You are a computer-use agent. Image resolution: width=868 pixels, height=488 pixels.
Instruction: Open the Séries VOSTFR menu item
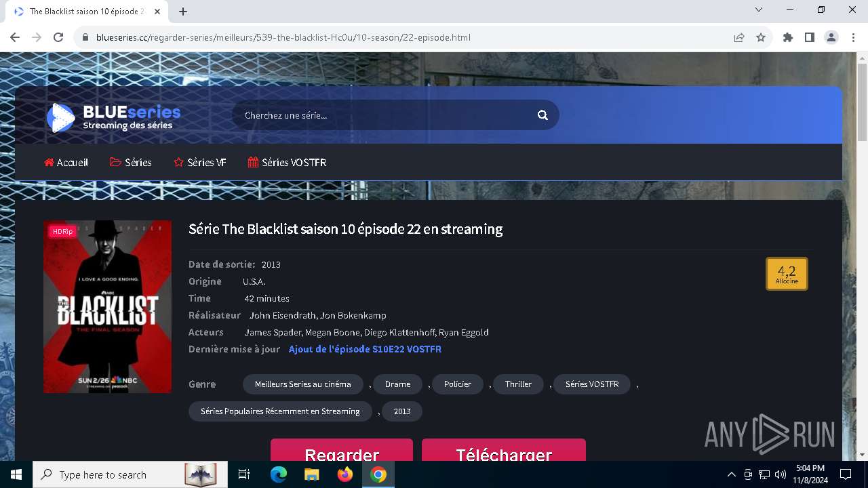[x=288, y=163]
